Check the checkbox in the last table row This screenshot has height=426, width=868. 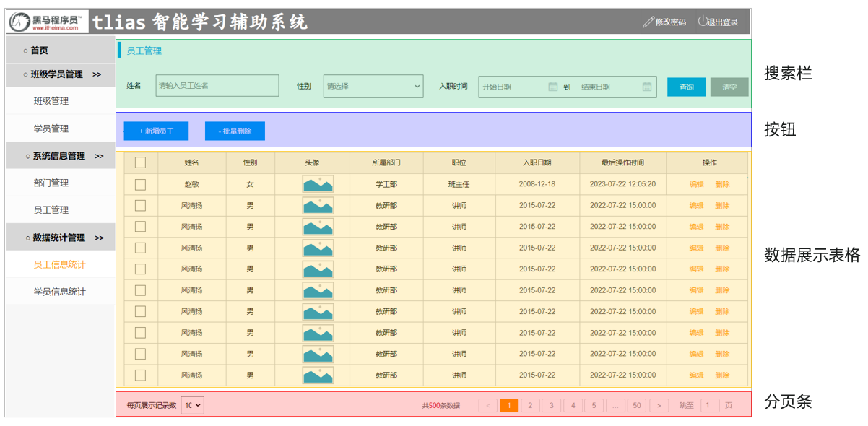click(x=140, y=375)
